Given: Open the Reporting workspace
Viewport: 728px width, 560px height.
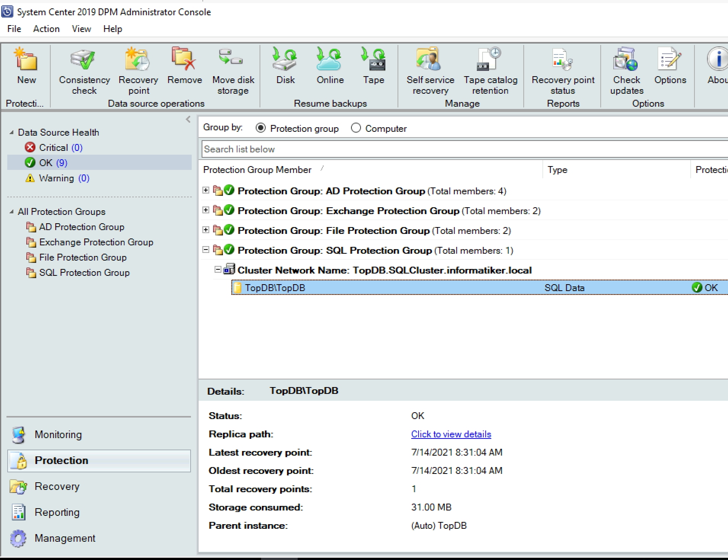Looking at the screenshot, I should coord(57,512).
